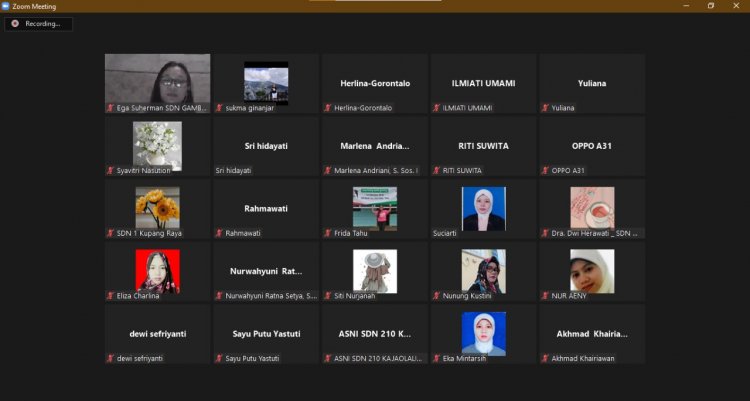
Task: Select Nunung Kustini's profile photo
Action: coord(484,271)
